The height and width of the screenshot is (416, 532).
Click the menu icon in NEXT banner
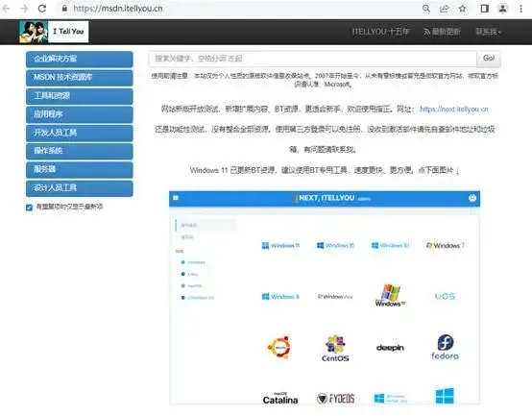coord(176,198)
